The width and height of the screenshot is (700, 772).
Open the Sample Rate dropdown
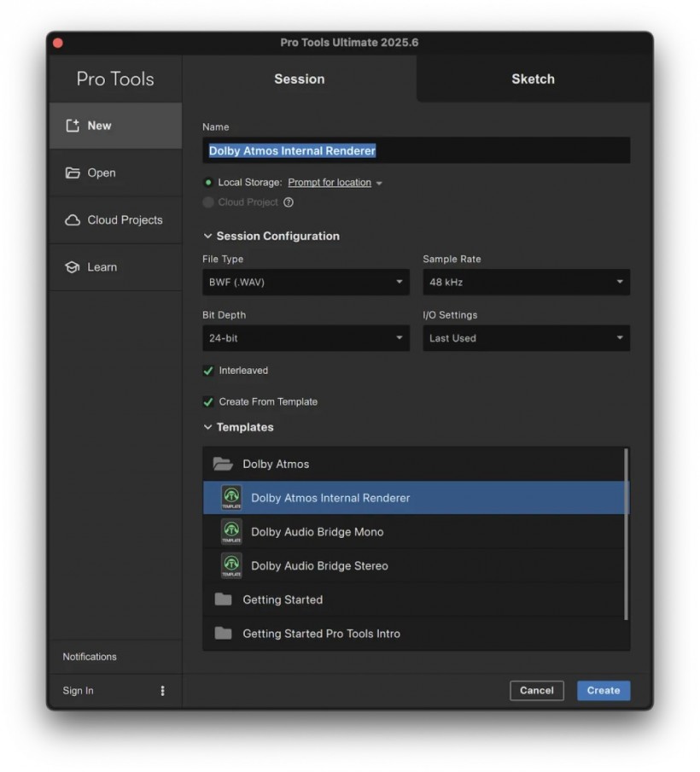coord(526,282)
